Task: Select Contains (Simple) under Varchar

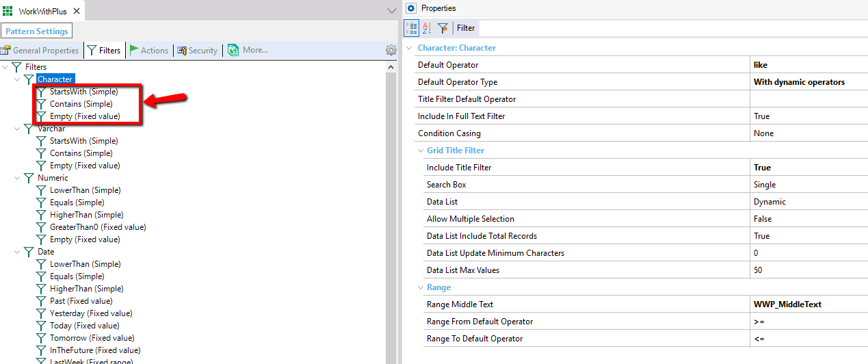Action: (81, 153)
